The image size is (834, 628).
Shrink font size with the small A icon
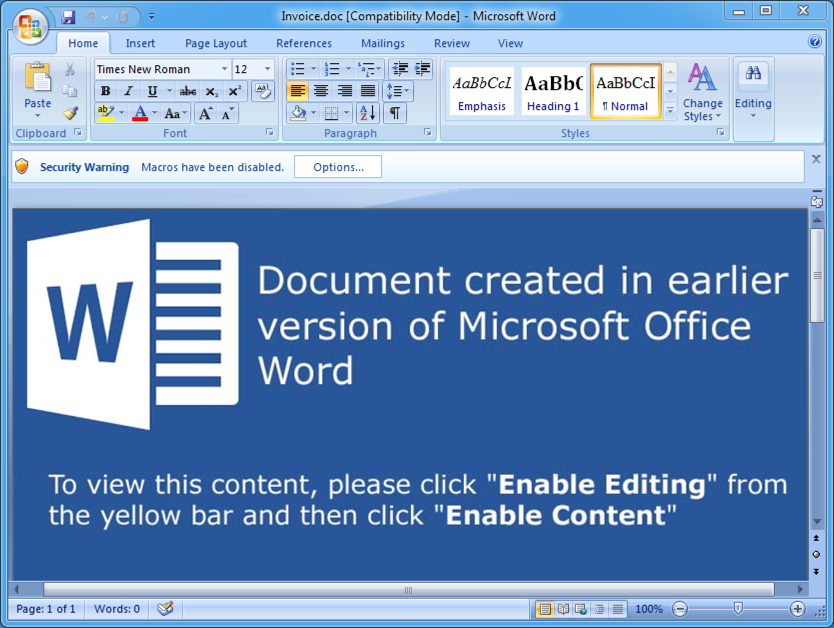tap(228, 113)
